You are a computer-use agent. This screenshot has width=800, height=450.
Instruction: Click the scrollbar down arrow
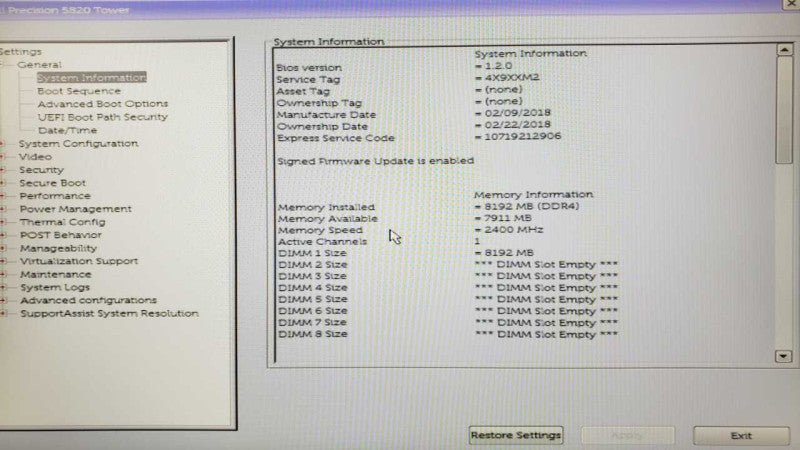pos(783,356)
